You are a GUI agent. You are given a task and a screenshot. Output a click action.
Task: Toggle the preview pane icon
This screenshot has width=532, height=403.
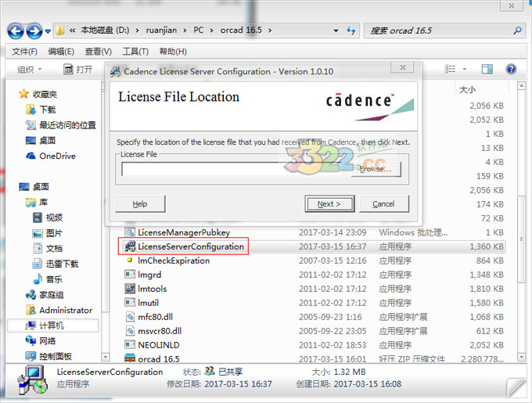click(487, 69)
